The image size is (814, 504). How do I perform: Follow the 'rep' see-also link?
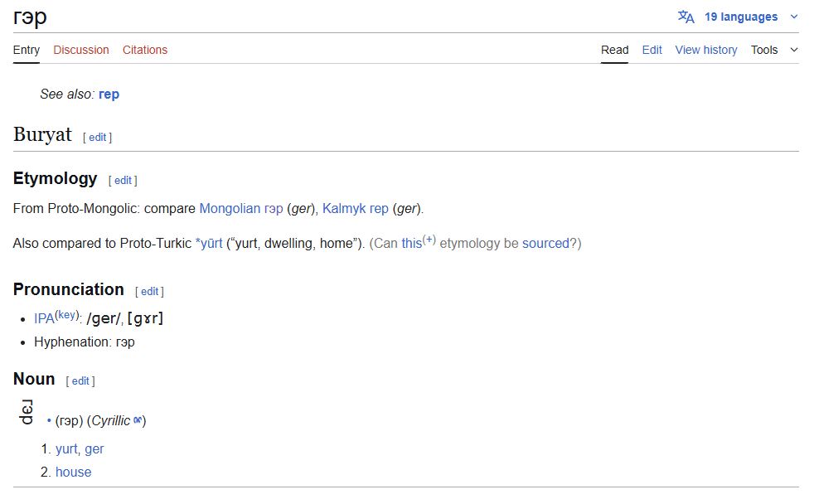point(109,94)
